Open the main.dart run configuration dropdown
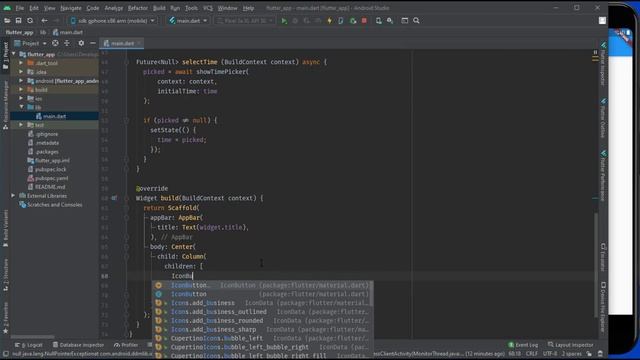This screenshot has width=640, height=360. (x=188, y=20)
